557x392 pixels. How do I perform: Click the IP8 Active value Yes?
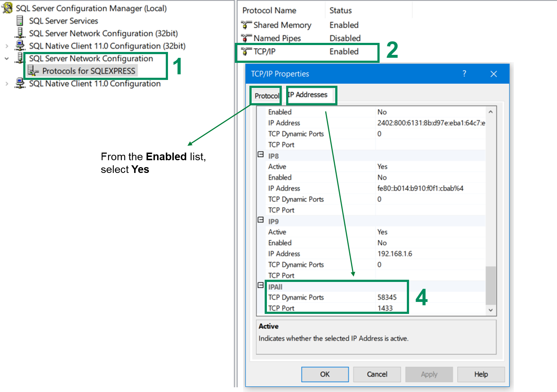point(382,166)
